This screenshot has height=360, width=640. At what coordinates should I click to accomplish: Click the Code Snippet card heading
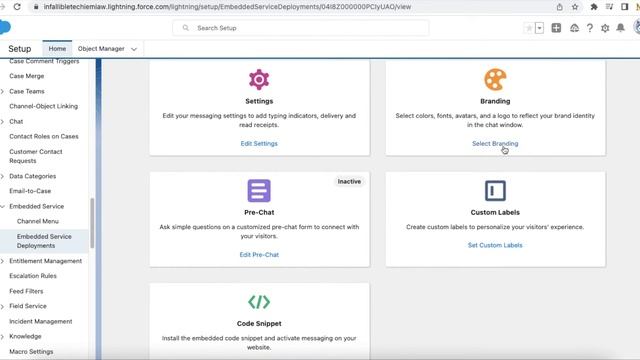[x=259, y=324]
